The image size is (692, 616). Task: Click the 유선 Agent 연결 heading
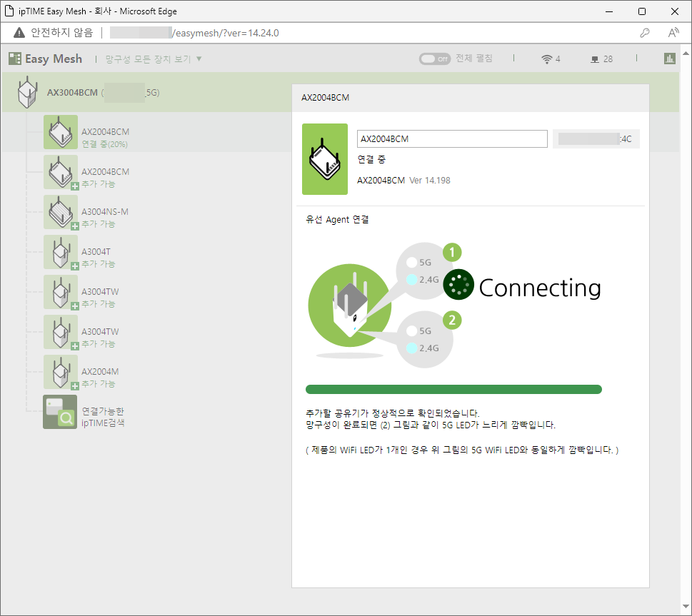337,220
